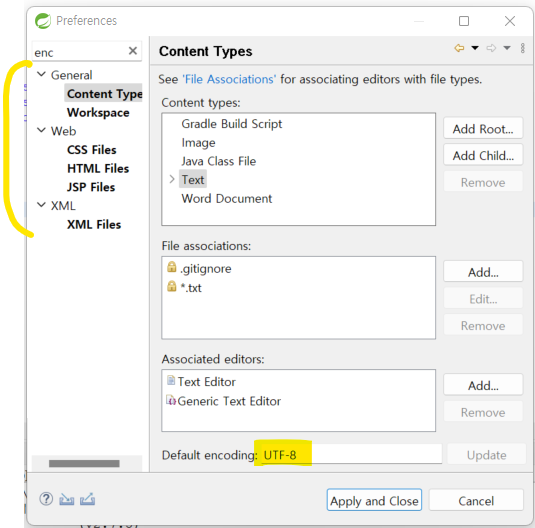The width and height of the screenshot is (535, 528).
Task: Click the back navigation arrow icon
Action: (459, 48)
